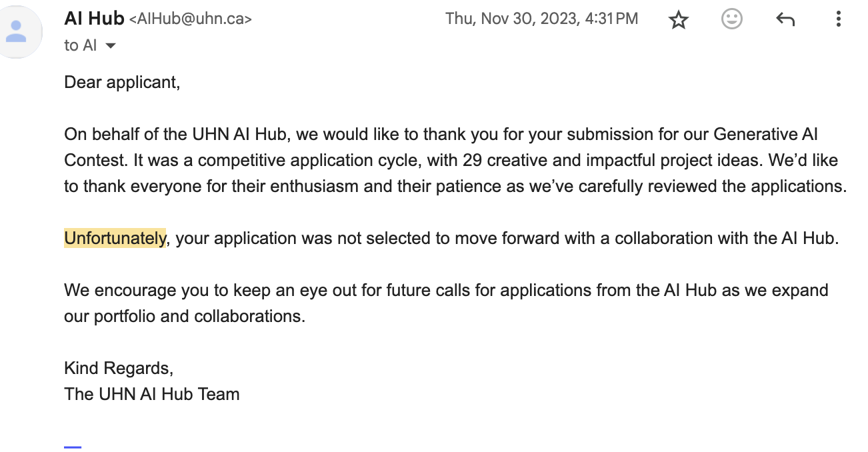Open the three-dot More options menu
The image size is (868, 452).
839,19
